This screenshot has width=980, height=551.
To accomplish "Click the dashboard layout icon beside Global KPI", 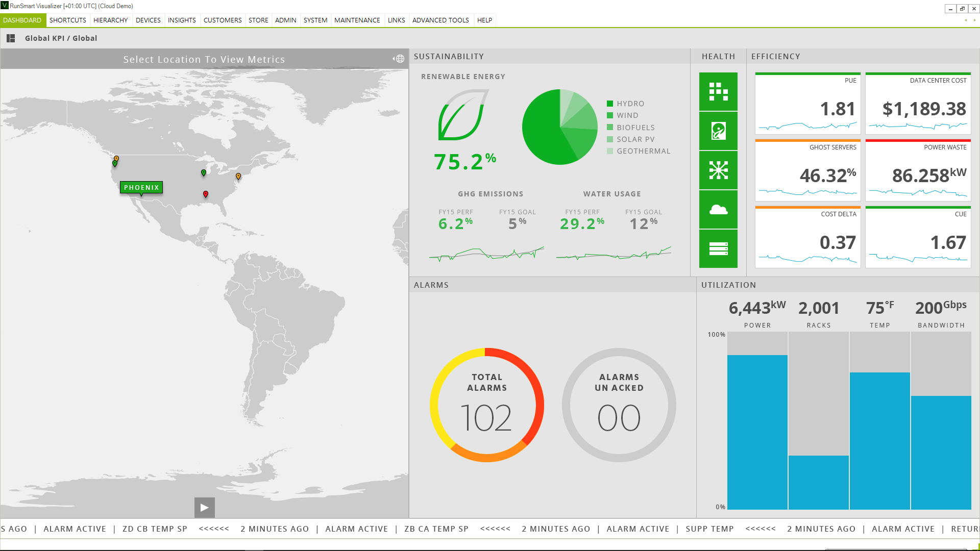I will click(11, 38).
